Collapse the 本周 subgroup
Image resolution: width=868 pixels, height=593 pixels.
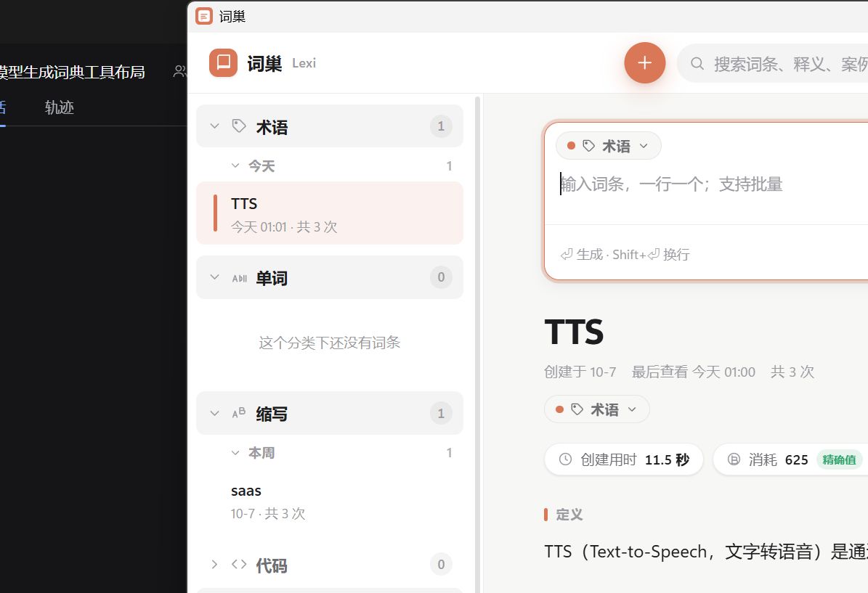pyautogui.click(x=235, y=452)
